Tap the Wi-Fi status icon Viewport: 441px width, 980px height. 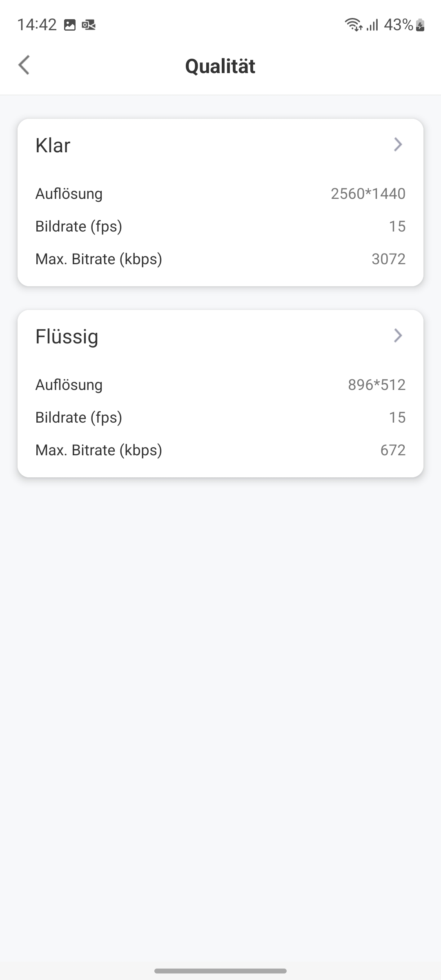[353, 25]
